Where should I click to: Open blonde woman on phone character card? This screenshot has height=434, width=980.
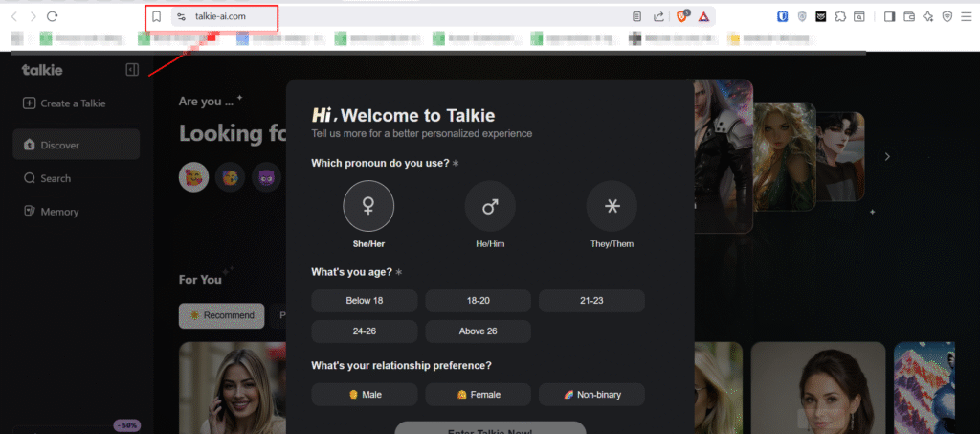point(233,388)
